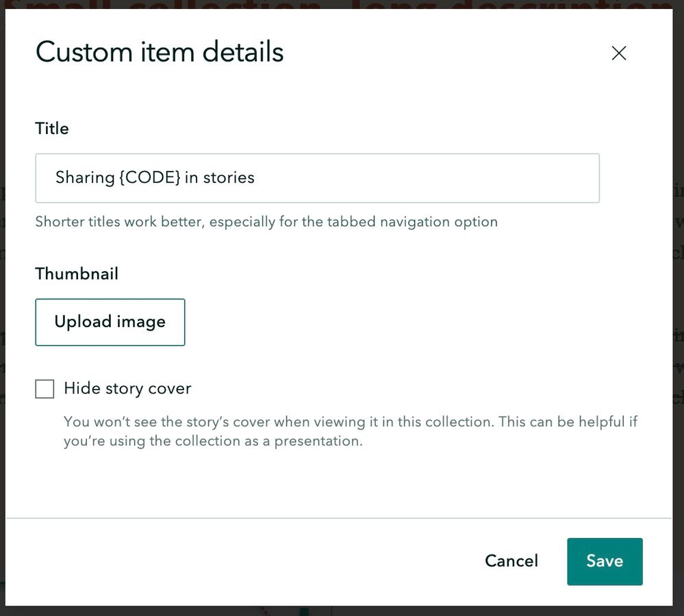The height and width of the screenshot is (616, 684).
Task: Place cursor on the word 'stories' in title
Action: [x=229, y=178]
